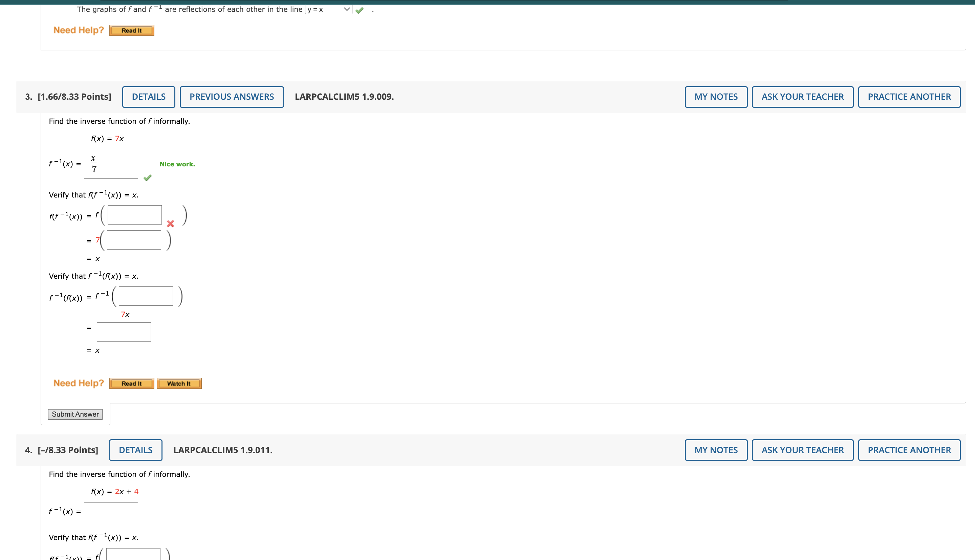
Task: Click ASK YOUR TEACHER for question 3
Action: click(802, 96)
